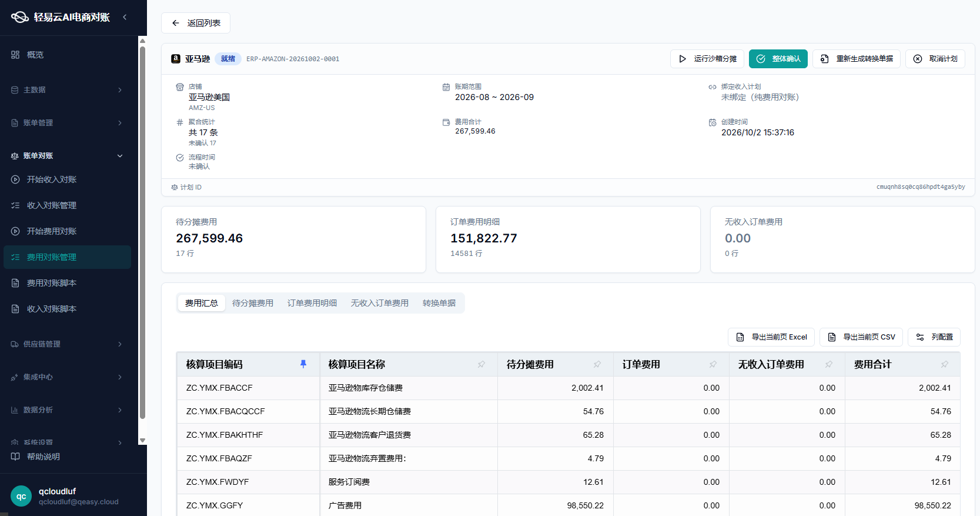Export current page with 导出当前页 Excel

pyautogui.click(x=771, y=337)
